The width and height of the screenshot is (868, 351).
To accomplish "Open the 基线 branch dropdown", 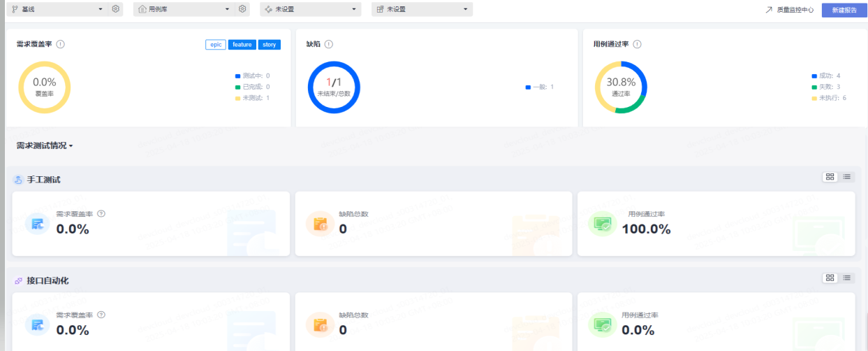I will point(58,9).
